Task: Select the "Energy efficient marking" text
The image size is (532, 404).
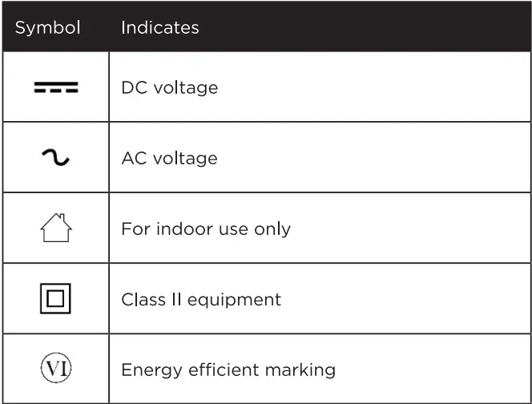Action: pos(228,370)
